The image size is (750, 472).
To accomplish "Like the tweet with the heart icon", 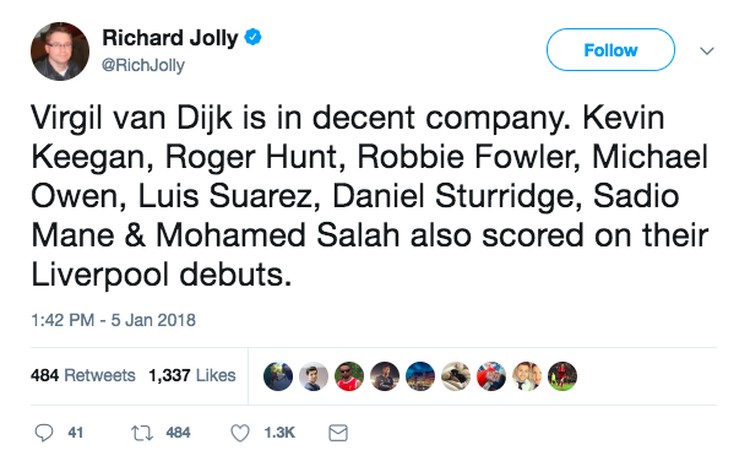I will click(x=240, y=433).
